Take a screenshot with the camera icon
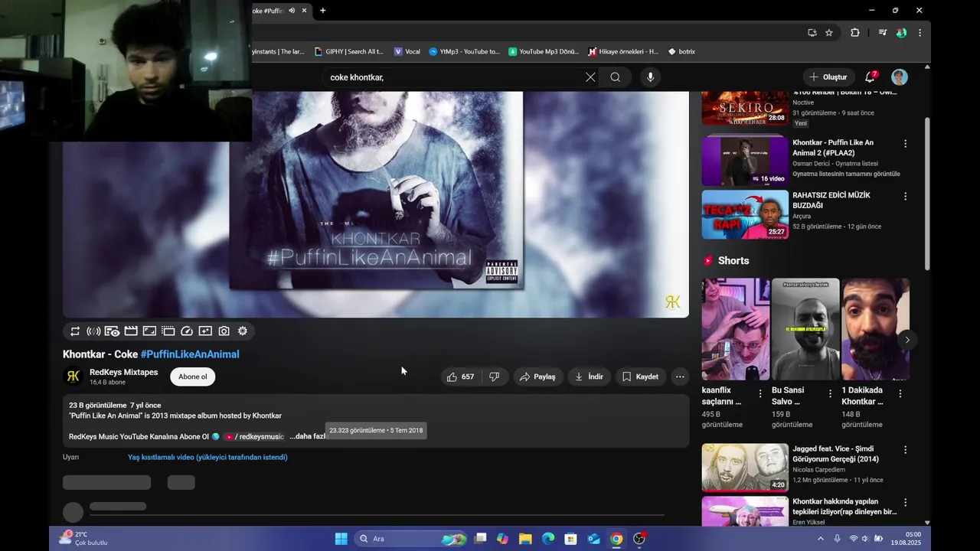 point(224,331)
